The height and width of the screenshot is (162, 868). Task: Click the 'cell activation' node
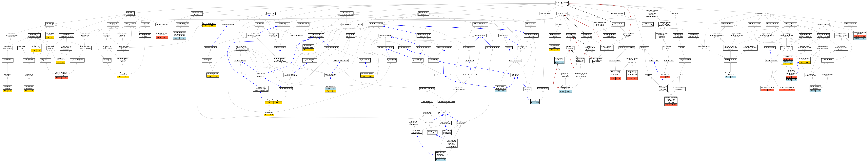346,24
